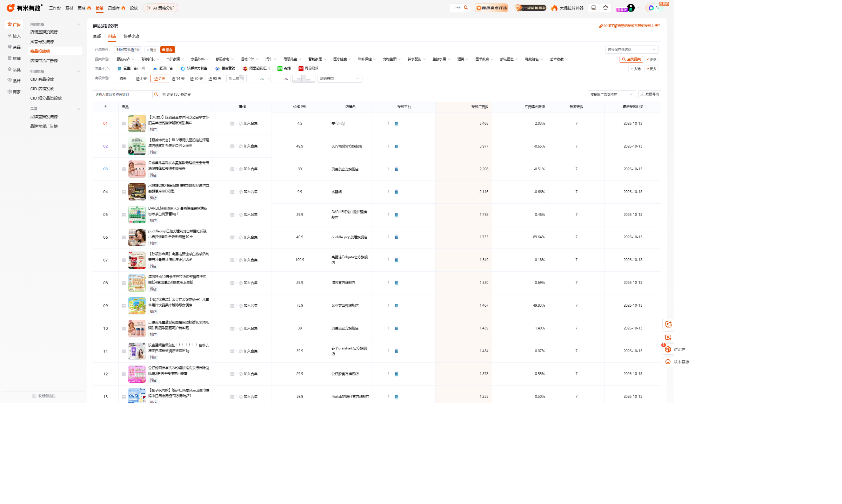This screenshot has width=842, height=504.
Task: Open the thumbnail for the rank 02 BUV product
Action: (x=137, y=146)
